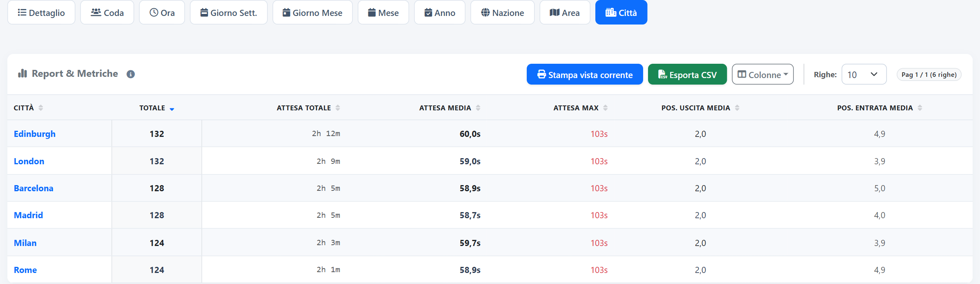This screenshot has height=284, width=980.
Task: Switch to the Ora tab
Action: pos(162,13)
